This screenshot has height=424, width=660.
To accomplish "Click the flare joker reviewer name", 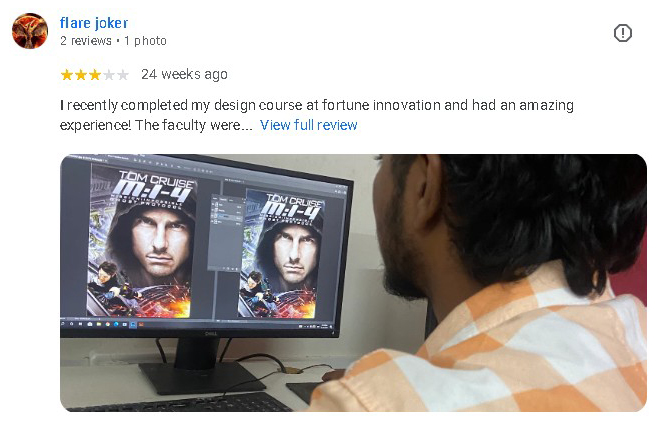I will click(x=94, y=23).
